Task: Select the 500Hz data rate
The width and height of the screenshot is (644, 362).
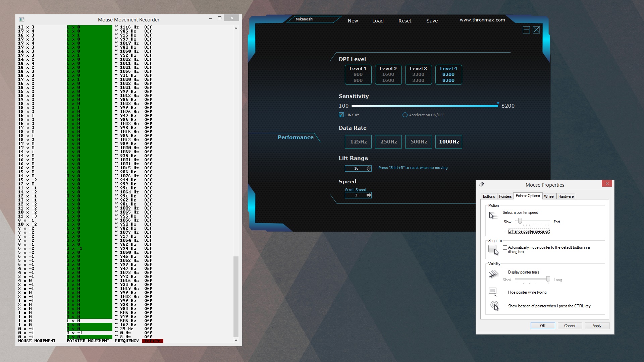Action: tap(418, 142)
